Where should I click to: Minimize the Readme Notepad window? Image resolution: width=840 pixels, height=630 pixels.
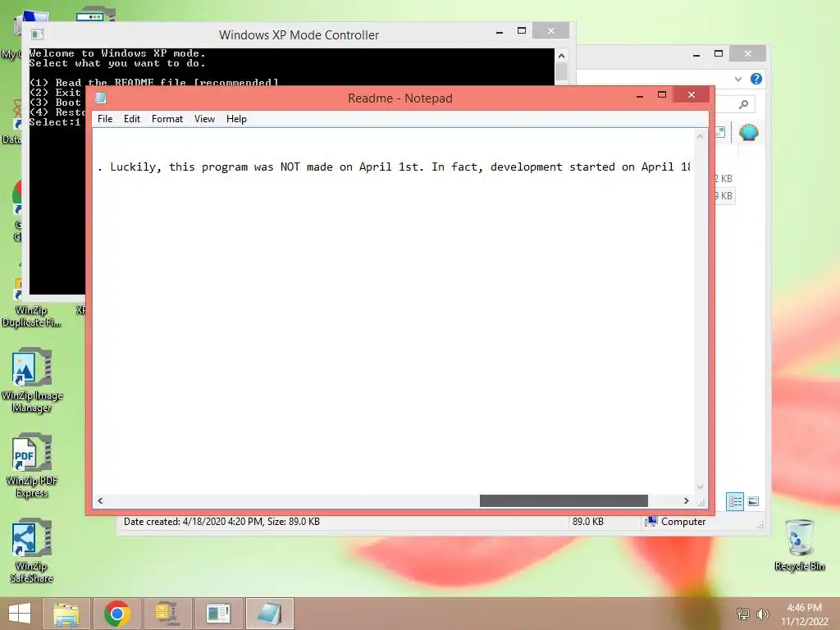(640, 95)
